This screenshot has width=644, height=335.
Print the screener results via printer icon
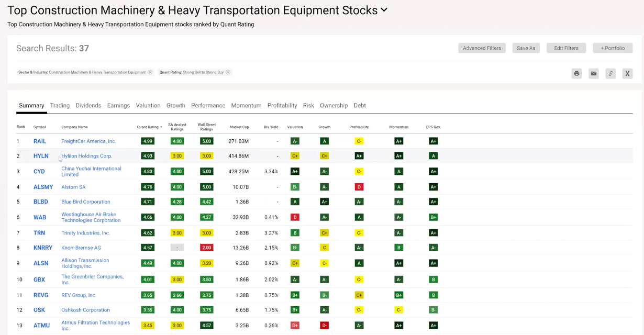coord(576,73)
